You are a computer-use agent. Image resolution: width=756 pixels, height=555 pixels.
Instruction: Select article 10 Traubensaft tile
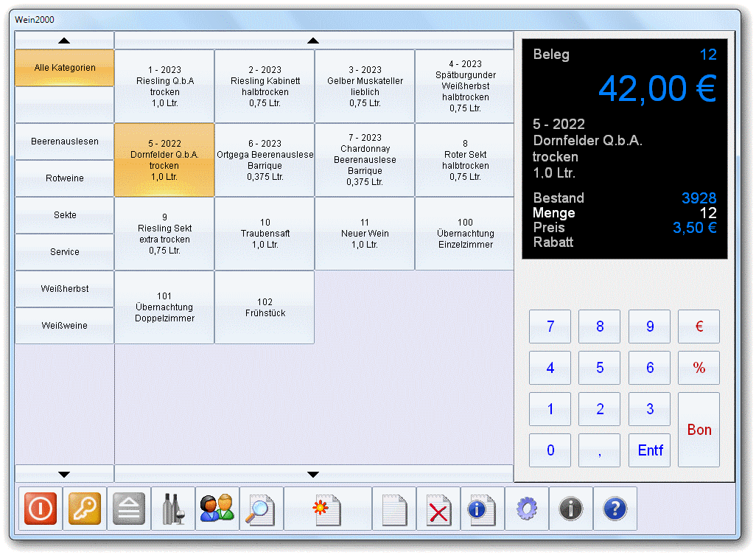click(265, 234)
